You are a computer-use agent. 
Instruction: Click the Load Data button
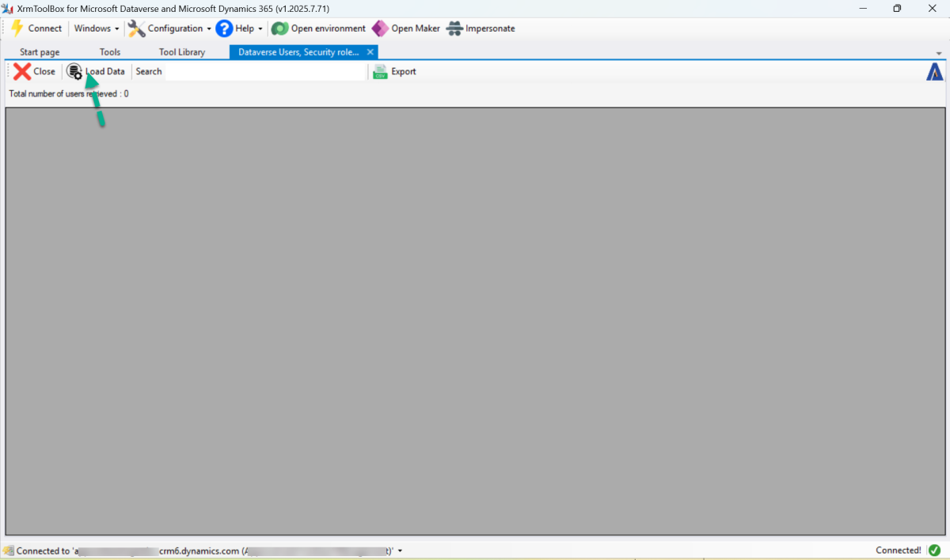click(x=96, y=71)
